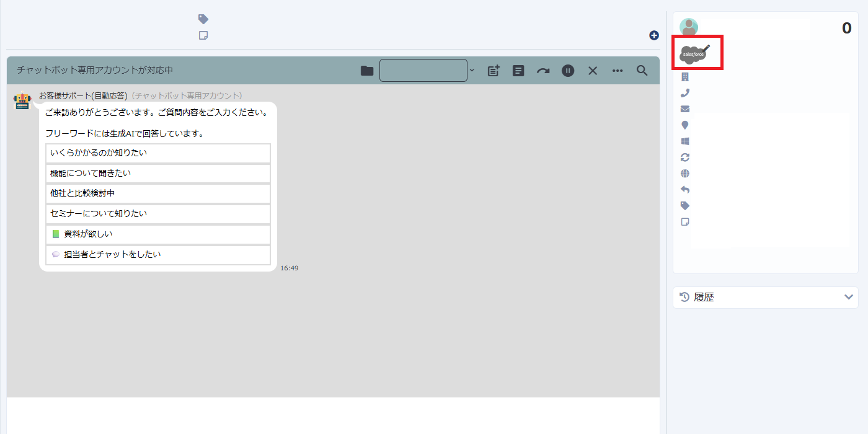Pause the chat with the pause button
The width and height of the screenshot is (868, 434).
[x=568, y=71]
